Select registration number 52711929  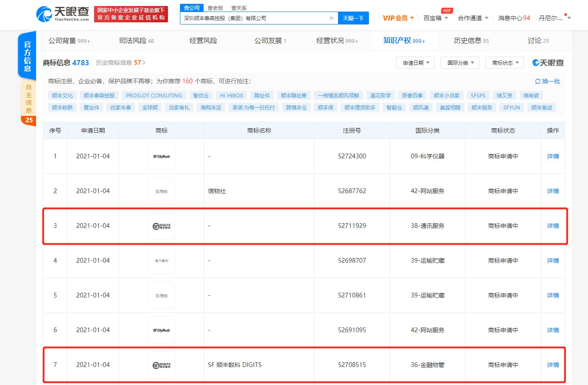point(352,226)
